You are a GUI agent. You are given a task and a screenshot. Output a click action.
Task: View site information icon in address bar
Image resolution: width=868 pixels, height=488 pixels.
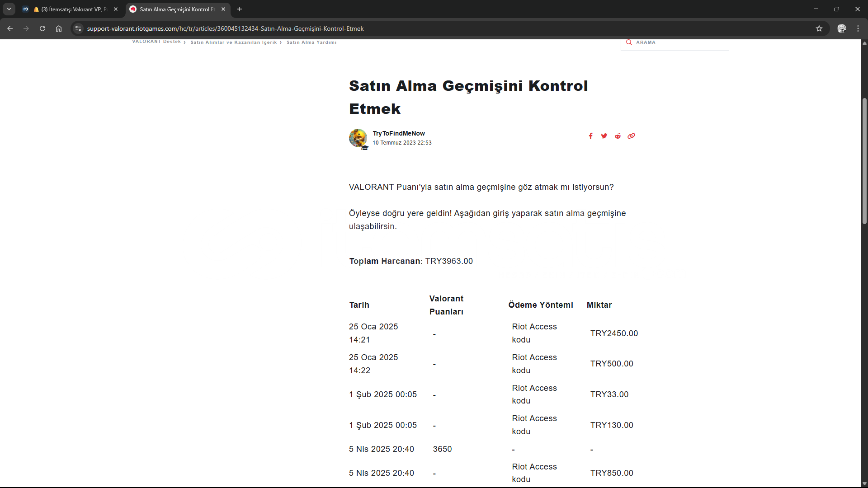pyautogui.click(x=78, y=28)
